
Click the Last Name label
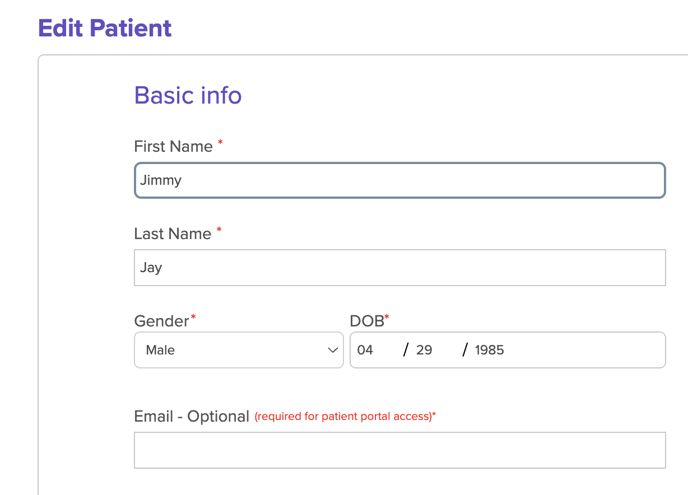click(x=172, y=234)
